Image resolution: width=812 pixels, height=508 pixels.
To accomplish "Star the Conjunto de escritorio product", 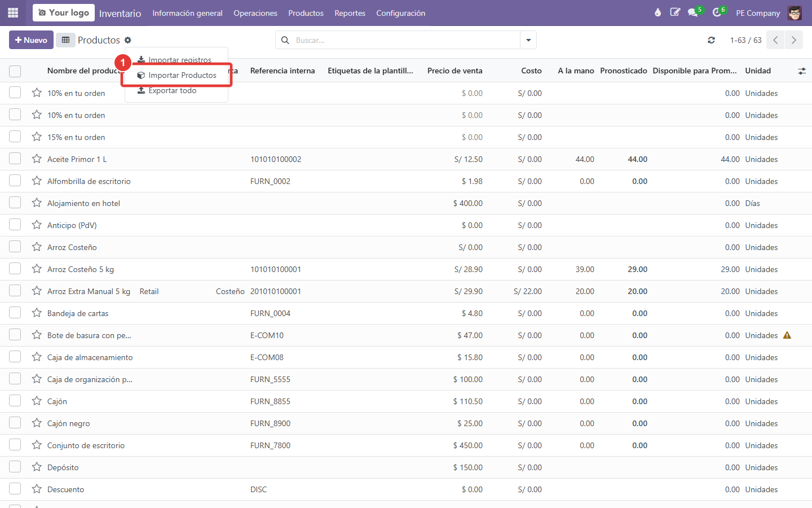I will coord(37,445).
